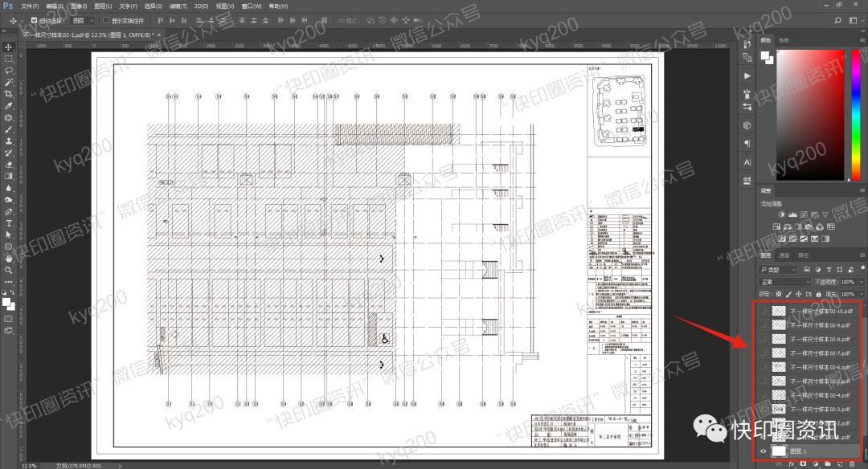
Task: Select the Move tool in the toolbox
Action: pyautogui.click(x=8, y=47)
